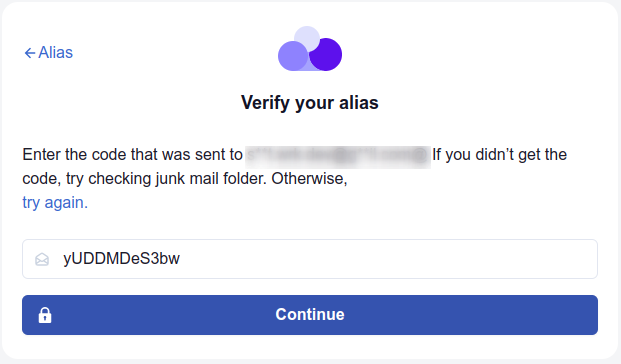Focus the verification code input field
This screenshot has height=364, width=621.
pyautogui.click(x=310, y=259)
